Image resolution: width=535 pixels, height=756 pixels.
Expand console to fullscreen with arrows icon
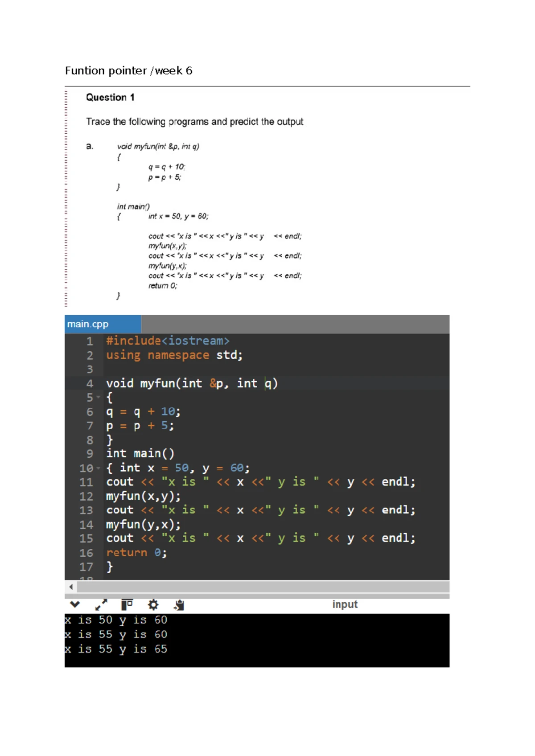(x=101, y=604)
